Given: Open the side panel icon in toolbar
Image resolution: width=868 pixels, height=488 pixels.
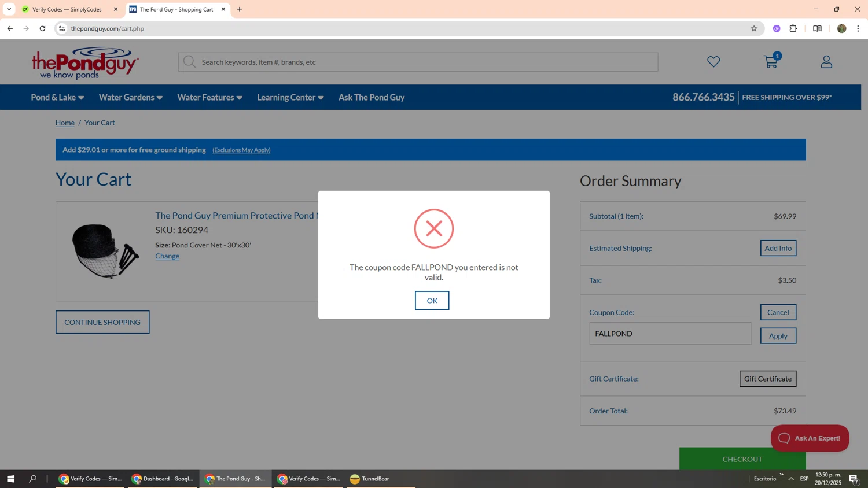Looking at the screenshot, I should coord(817,28).
